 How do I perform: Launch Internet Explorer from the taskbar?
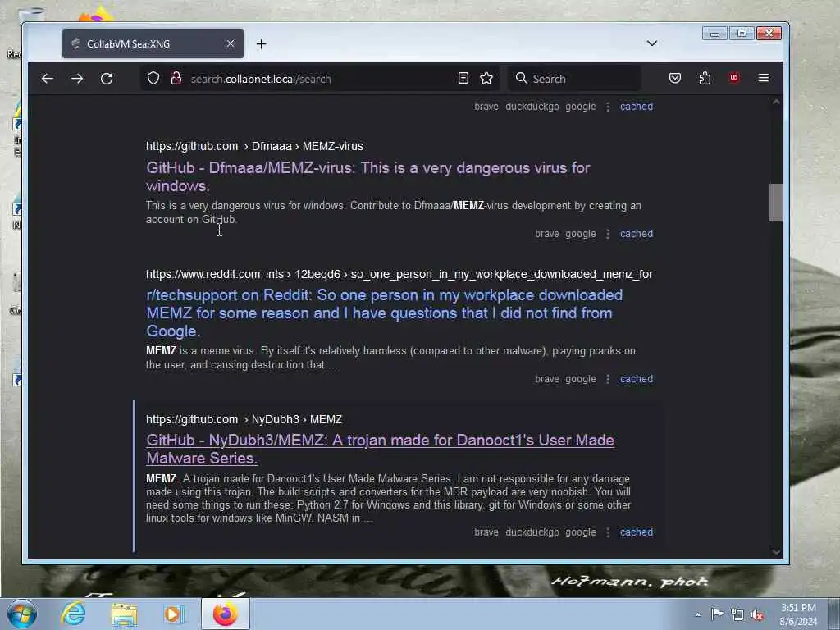[73, 614]
